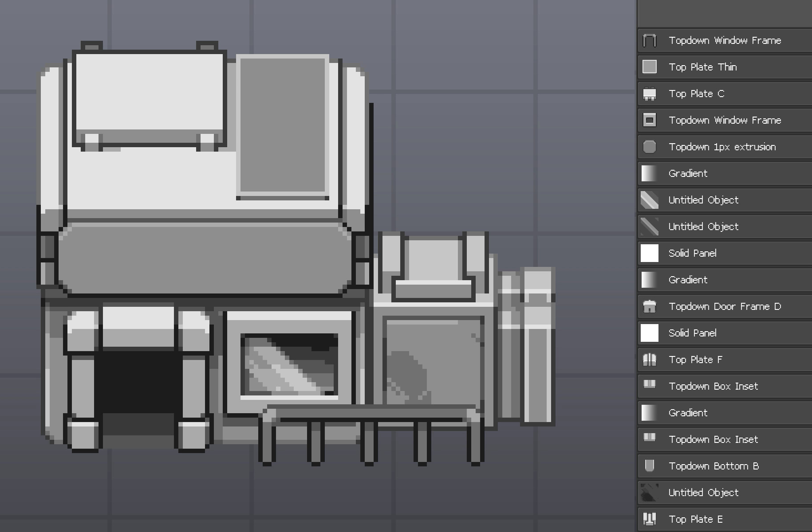The width and height of the screenshot is (812, 532).
Task: Click the dark Untitled Object icon above Top Plate E
Action: pyautogui.click(x=650, y=493)
